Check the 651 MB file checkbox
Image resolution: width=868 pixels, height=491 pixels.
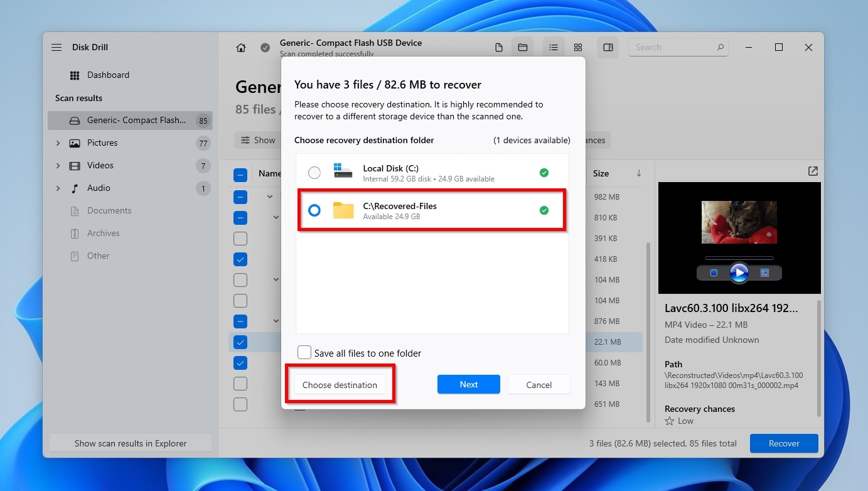tap(240, 404)
